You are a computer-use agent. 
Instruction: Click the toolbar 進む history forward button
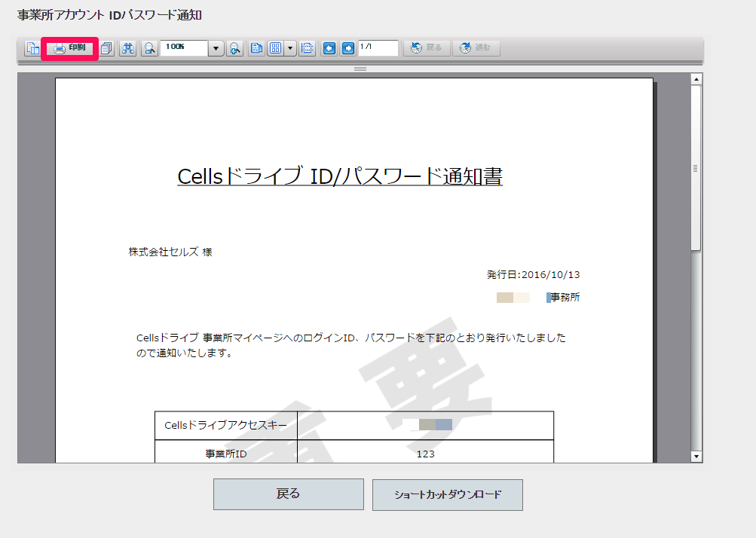[476, 48]
